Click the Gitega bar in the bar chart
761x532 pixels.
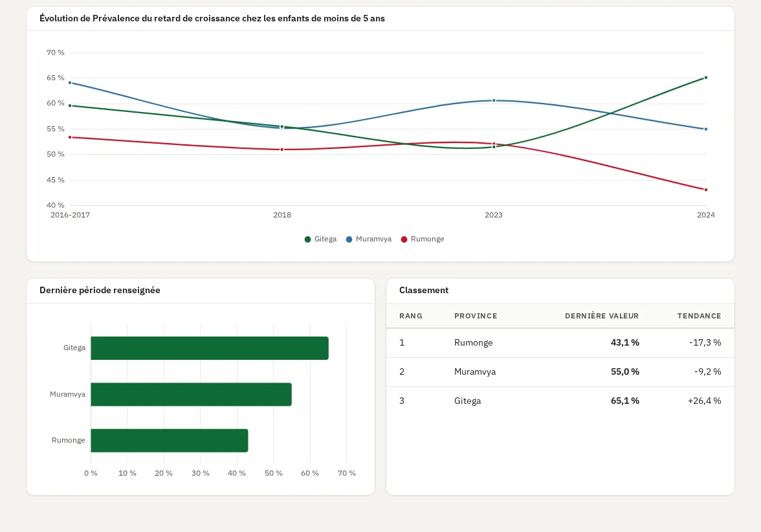pyautogui.click(x=210, y=348)
